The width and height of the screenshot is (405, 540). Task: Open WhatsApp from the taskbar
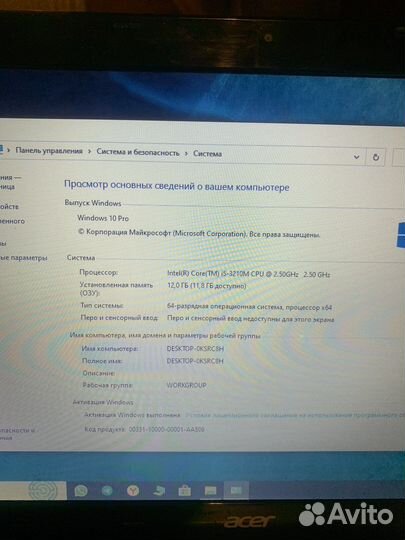[81, 490]
